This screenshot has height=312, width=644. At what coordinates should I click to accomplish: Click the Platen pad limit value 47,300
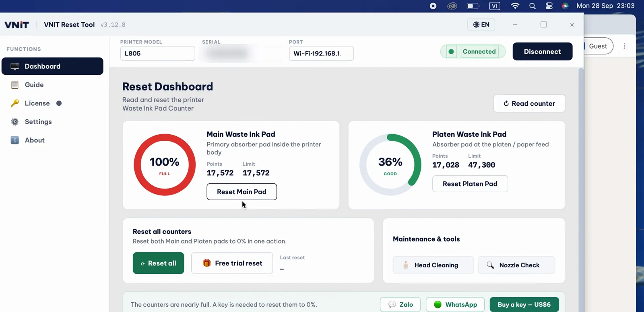coord(482,165)
